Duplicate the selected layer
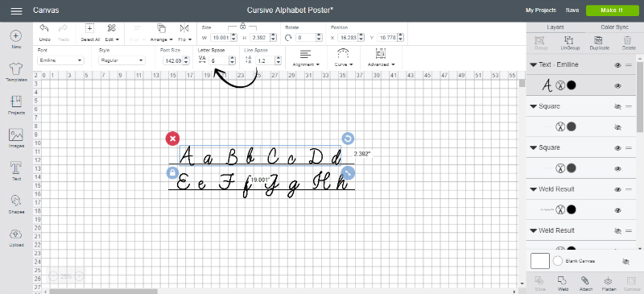This screenshot has height=294, width=644. (599, 43)
